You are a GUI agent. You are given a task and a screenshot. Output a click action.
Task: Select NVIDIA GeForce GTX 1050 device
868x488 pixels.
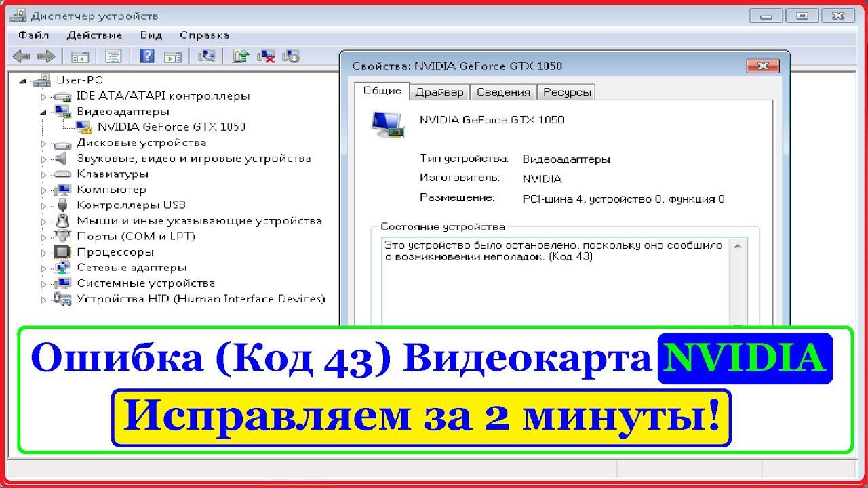(x=172, y=127)
